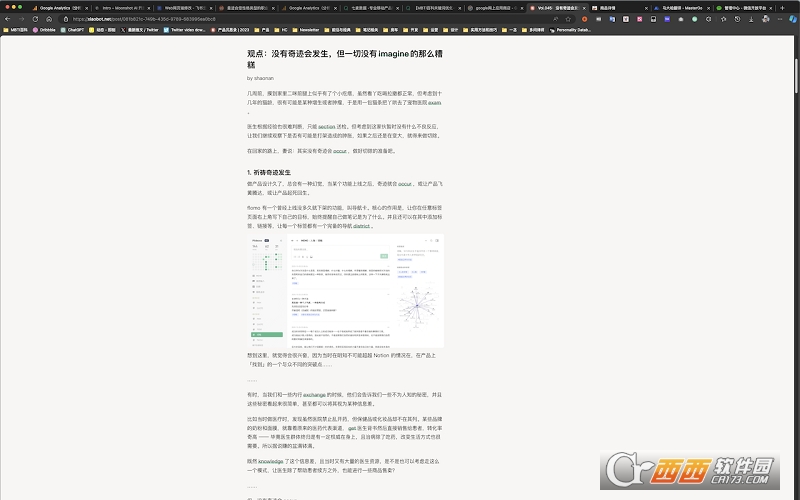Open the browser downloads icon
The width and height of the screenshot is (800, 500).
point(751,19)
